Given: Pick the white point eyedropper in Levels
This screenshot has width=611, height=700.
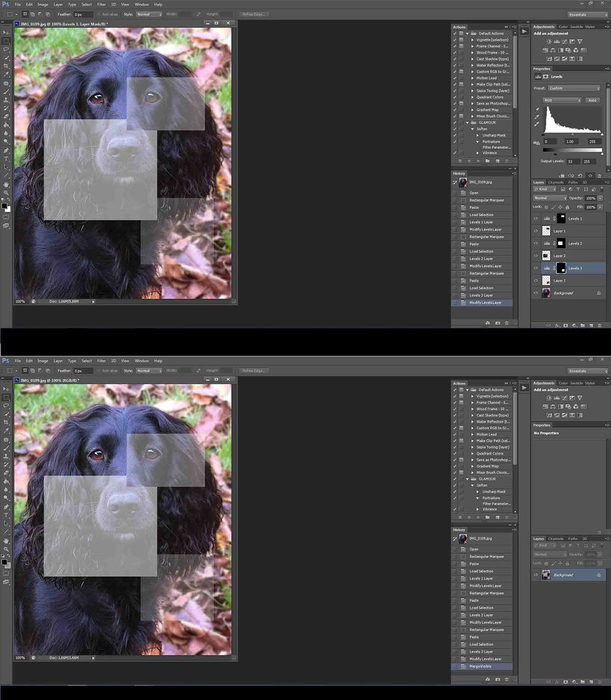Looking at the screenshot, I should pos(537,124).
